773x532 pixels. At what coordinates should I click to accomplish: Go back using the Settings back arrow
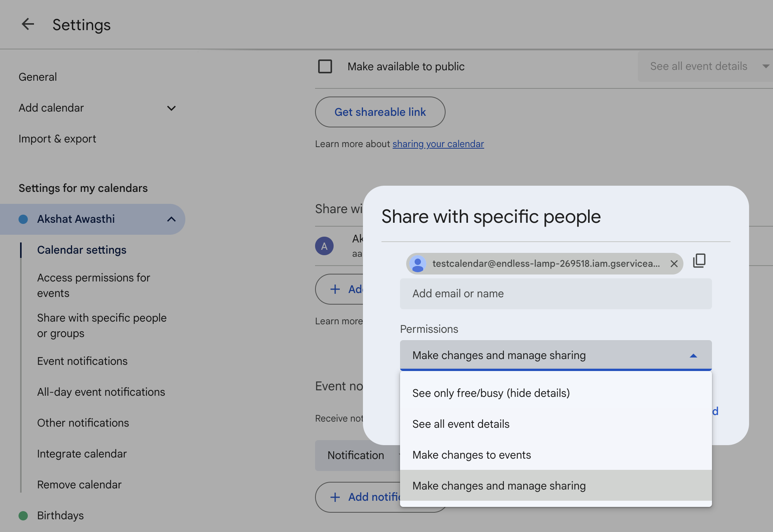click(x=28, y=24)
